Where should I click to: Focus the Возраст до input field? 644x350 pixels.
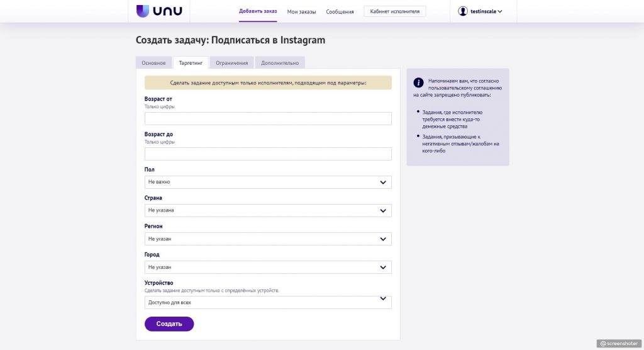coord(268,154)
